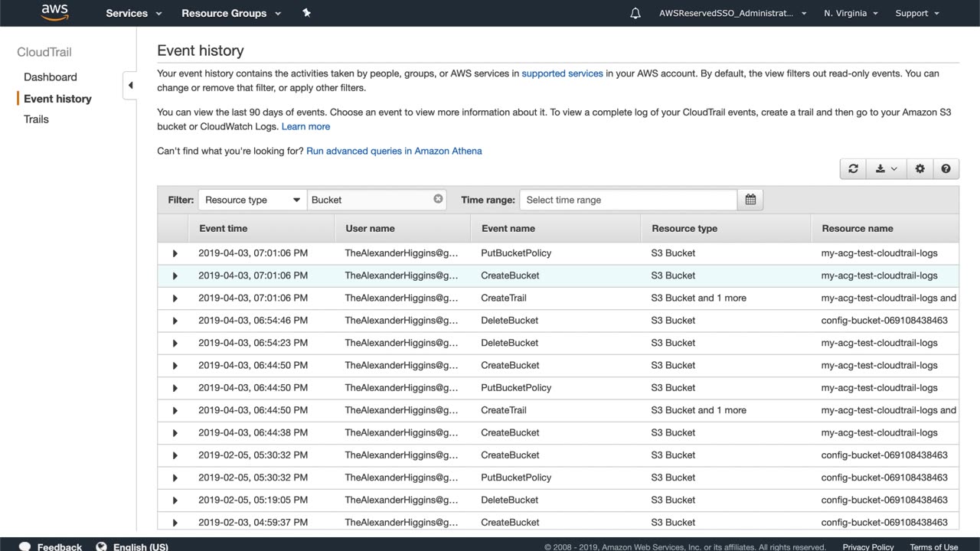Click the pin shortcuts icon
Screen dimensions: 980x551
306,13
